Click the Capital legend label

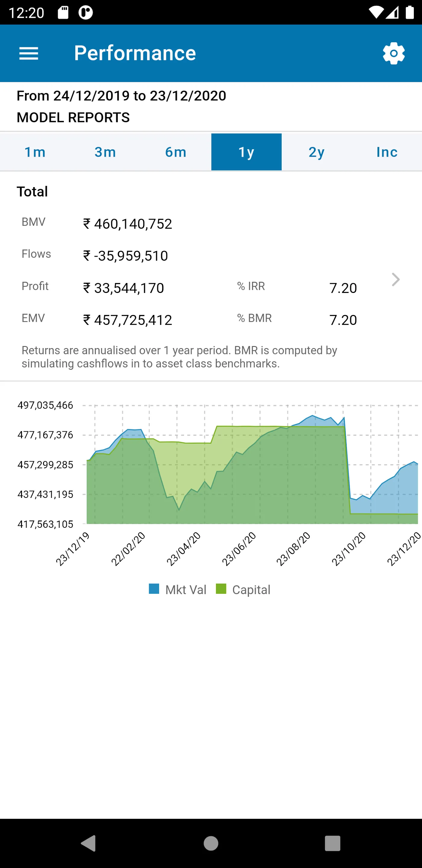click(x=251, y=590)
